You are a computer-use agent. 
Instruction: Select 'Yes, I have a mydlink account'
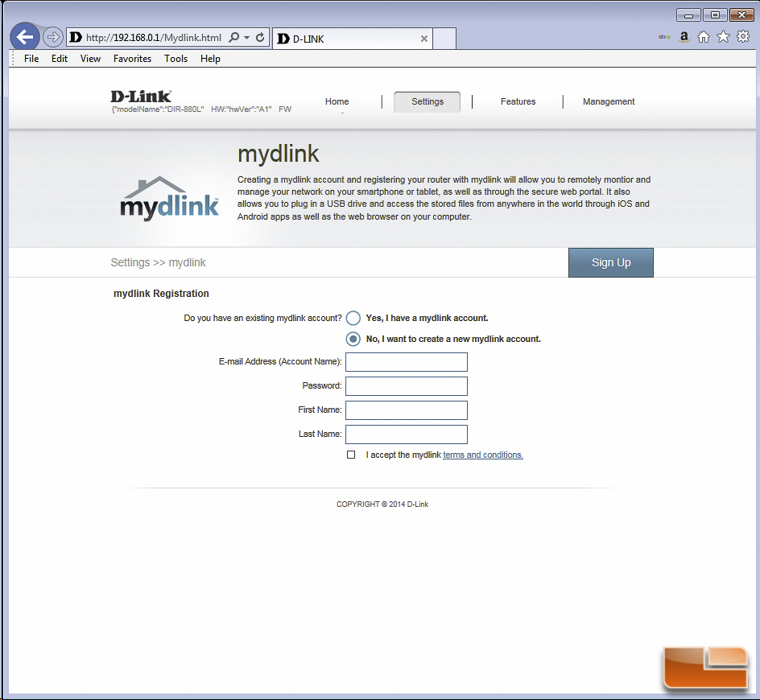pyautogui.click(x=353, y=319)
